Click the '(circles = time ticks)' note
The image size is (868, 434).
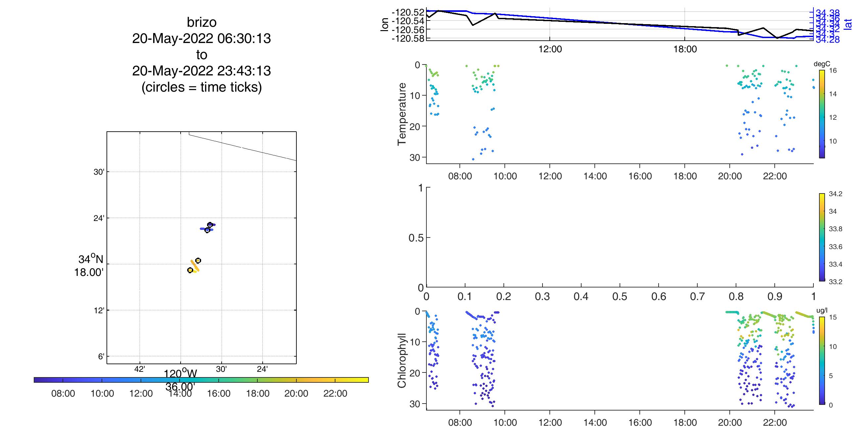click(x=201, y=87)
